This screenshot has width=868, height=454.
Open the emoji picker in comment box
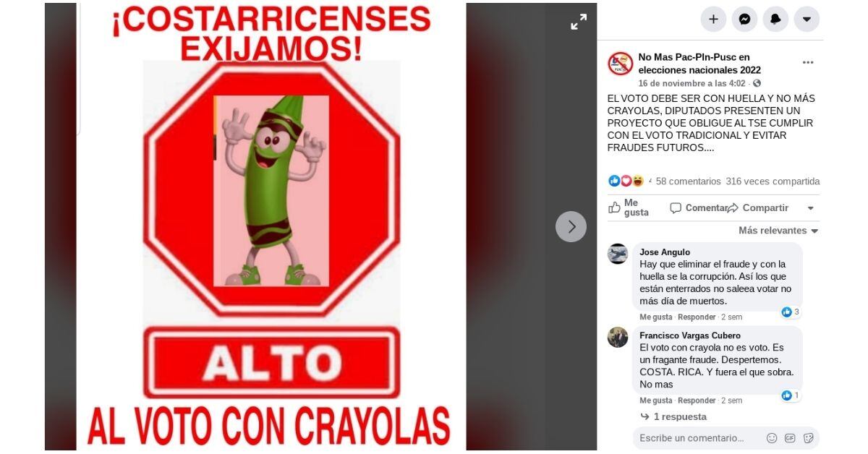pos(772,438)
